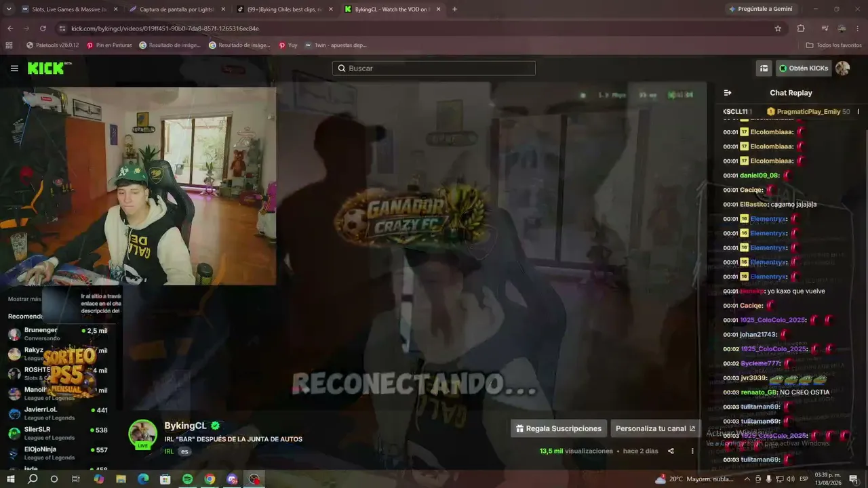
Task: Click the kick.com address bar URL
Action: pyautogui.click(x=165, y=28)
